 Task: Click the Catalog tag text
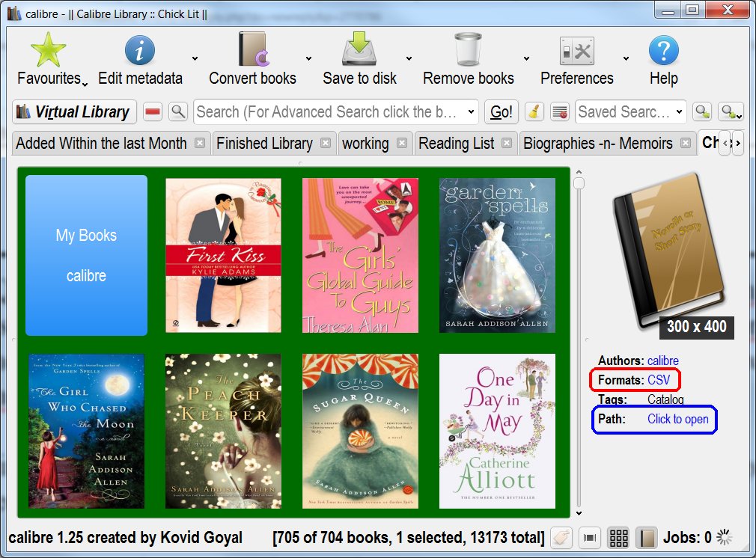click(x=665, y=399)
